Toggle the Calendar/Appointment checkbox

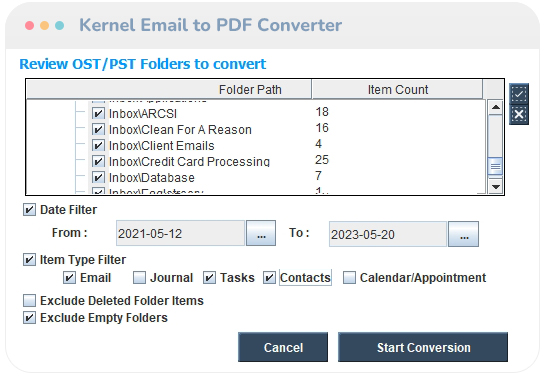click(349, 277)
